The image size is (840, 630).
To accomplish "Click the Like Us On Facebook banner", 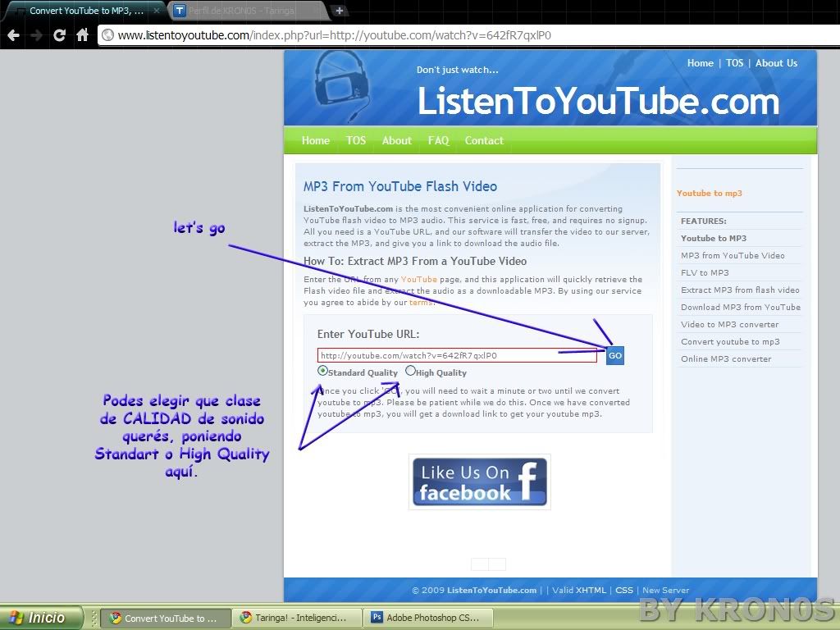I will pyautogui.click(x=480, y=482).
